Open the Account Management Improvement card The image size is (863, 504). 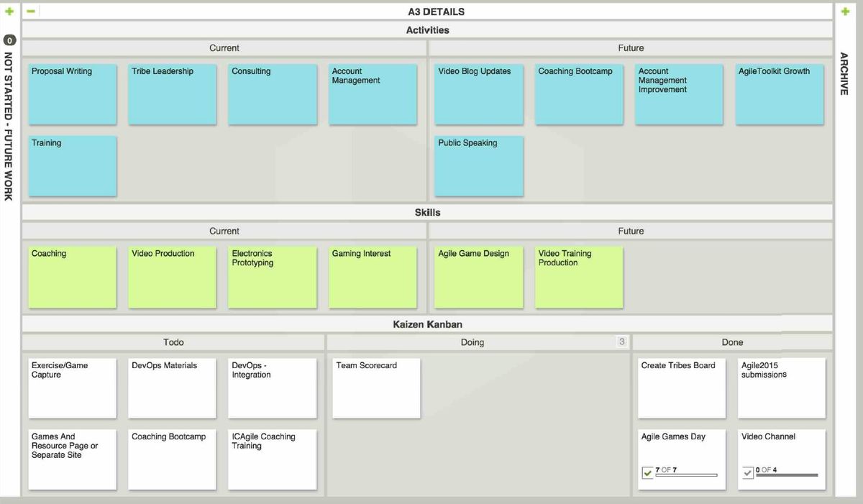click(x=680, y=94)
